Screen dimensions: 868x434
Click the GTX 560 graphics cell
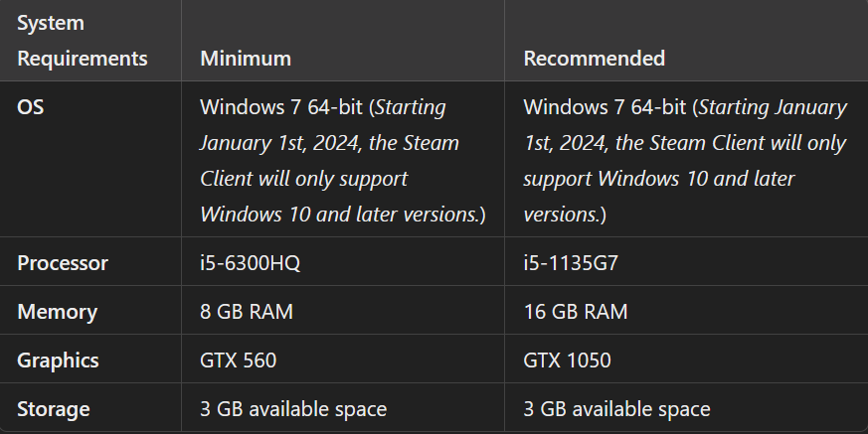pyautogui.click(x=238, y=361)
